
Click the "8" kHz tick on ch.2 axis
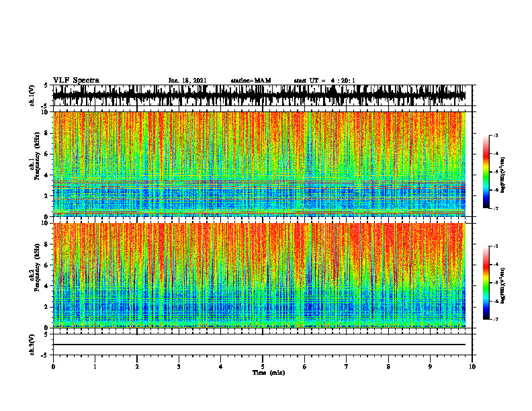pyautogui.click(x=46, y=244)
